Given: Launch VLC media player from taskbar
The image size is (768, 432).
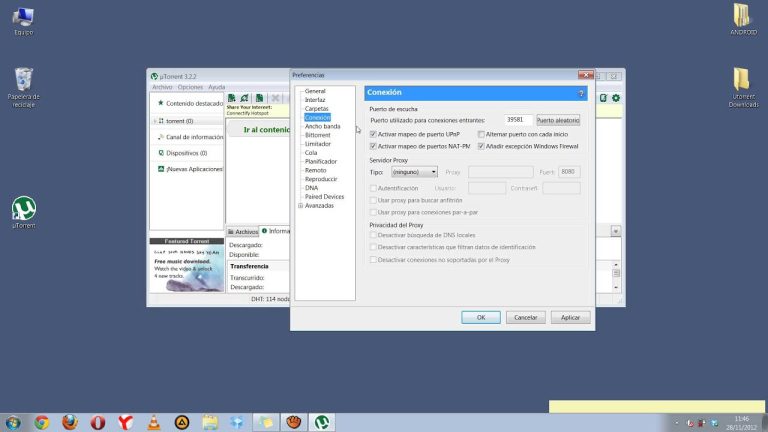Looking at the screenshot, I should tap(154, 422).
